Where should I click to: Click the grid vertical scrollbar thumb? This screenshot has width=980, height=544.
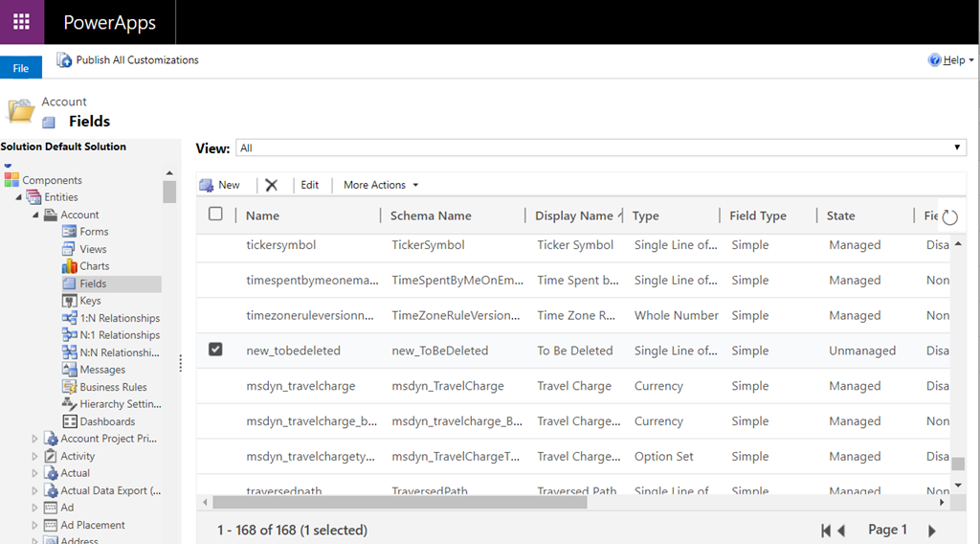pyautogui.click(x=958, y=464)
